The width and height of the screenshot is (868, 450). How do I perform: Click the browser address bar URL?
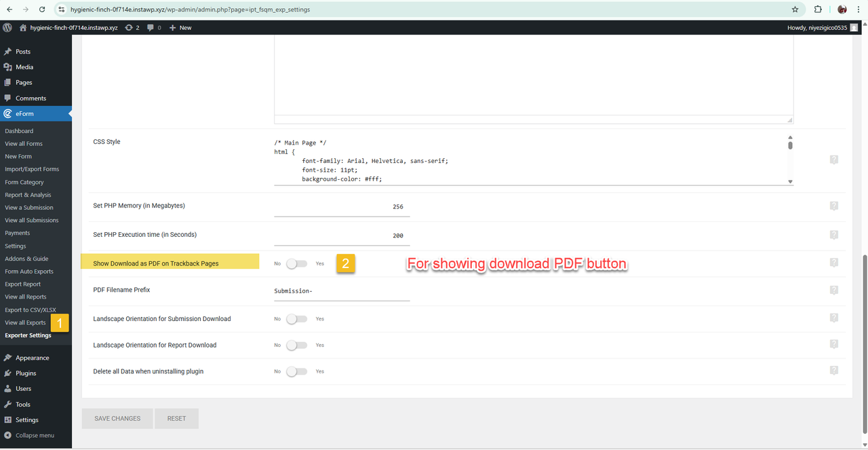[191, 10]
